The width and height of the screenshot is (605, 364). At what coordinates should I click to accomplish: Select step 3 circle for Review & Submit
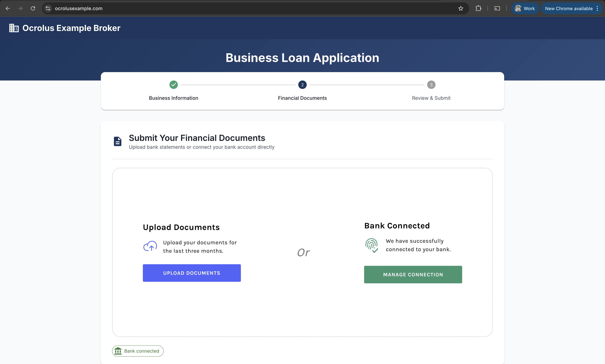click(431, 85)
